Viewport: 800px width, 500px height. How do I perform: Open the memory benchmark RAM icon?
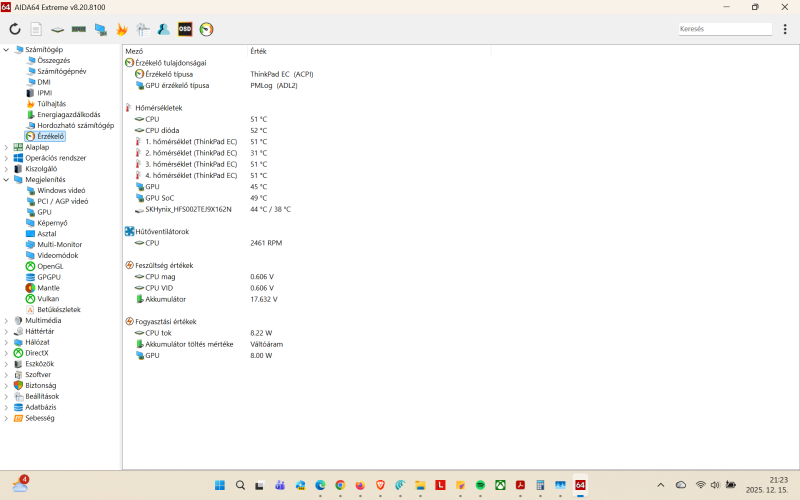(x=79, y=29)
